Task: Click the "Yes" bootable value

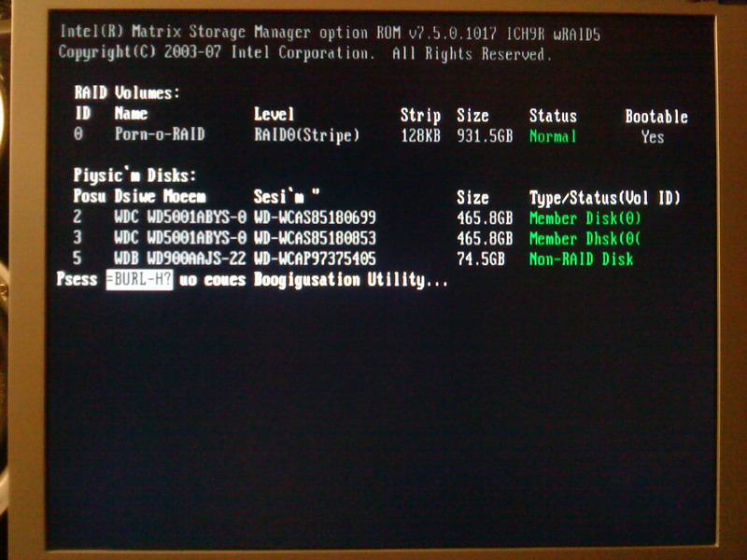Action: (653, 137)
